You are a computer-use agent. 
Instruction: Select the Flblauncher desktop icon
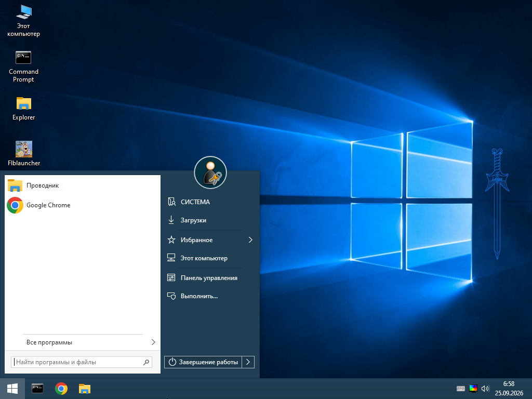pos(24,153)
